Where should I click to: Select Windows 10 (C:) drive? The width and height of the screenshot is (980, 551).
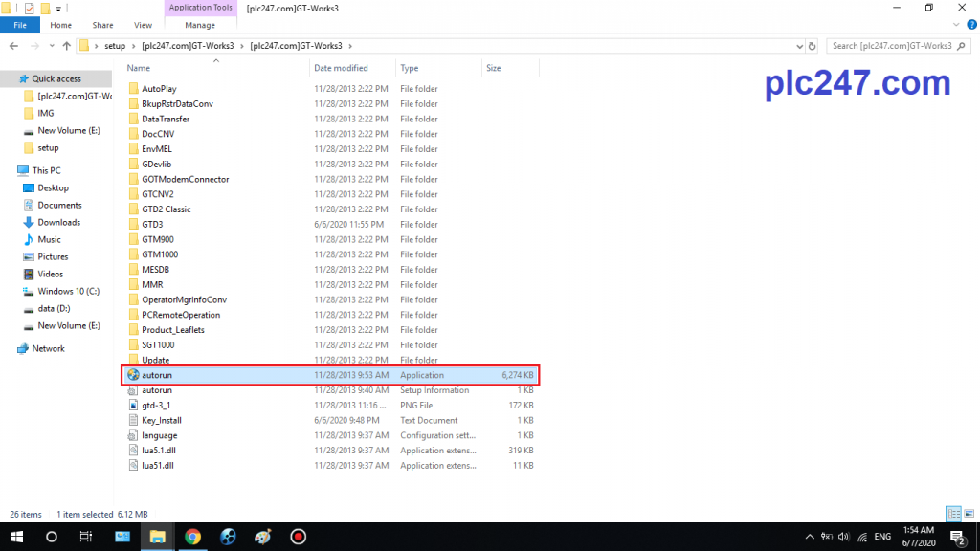pyautogui.click(x=68, y=291)
